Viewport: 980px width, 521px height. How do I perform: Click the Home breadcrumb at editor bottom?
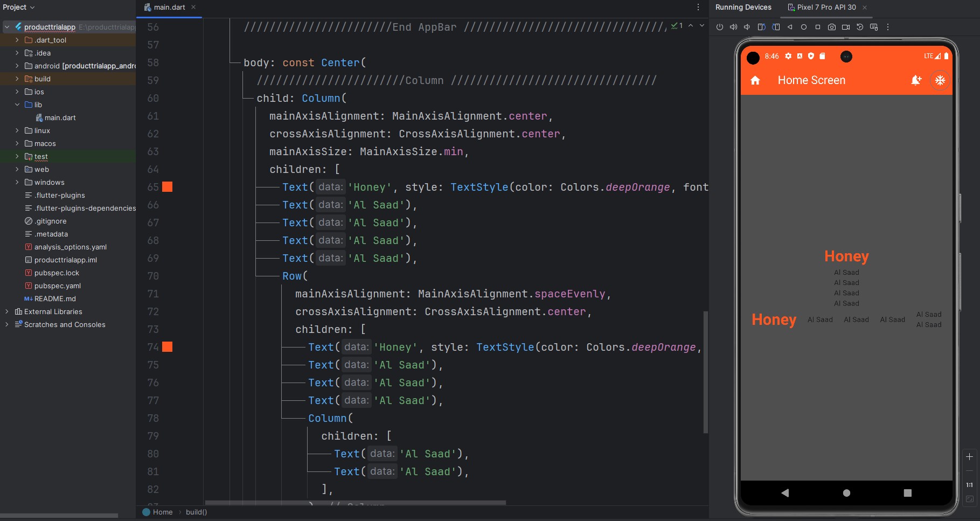click(x=162, y=512)
